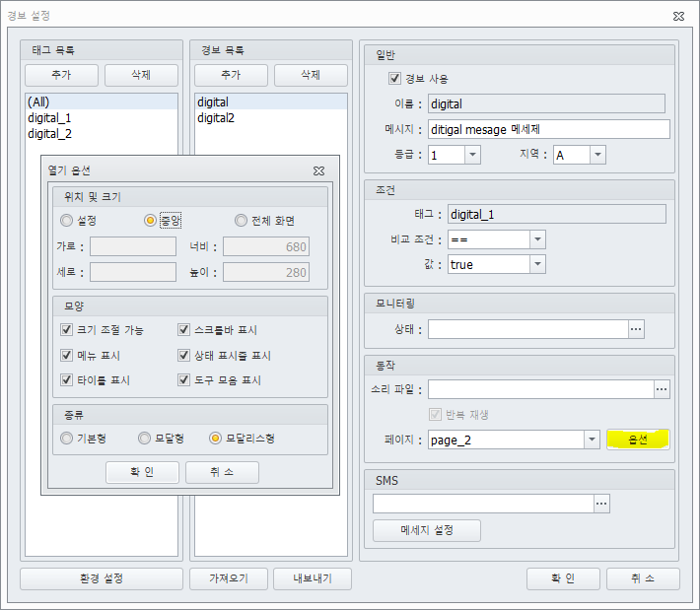Click the browse ellipsis button beside 소리 파일
This screenshot has width=700, height=610.
point(662,389)
